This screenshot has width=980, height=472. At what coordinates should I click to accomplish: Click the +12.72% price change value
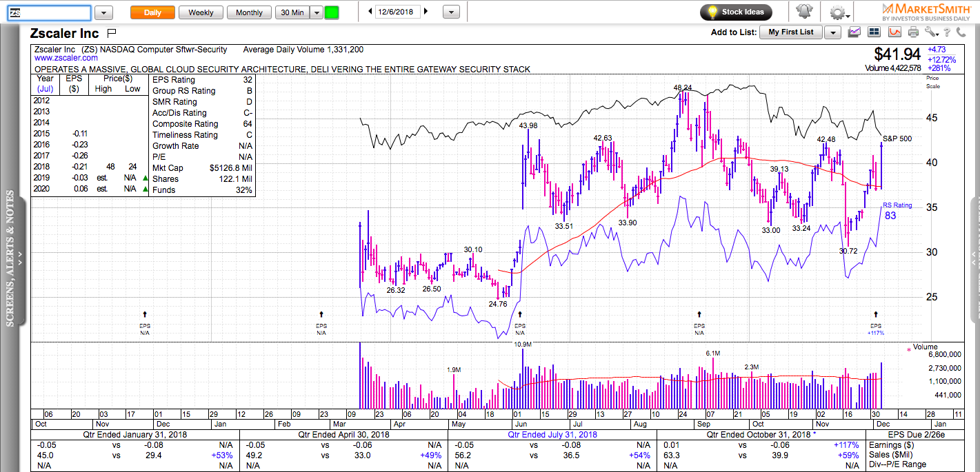942,59
